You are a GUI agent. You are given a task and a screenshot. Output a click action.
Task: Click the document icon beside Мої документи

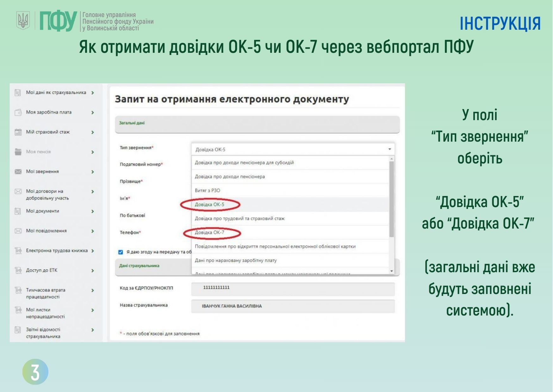(x=18, y=211)
